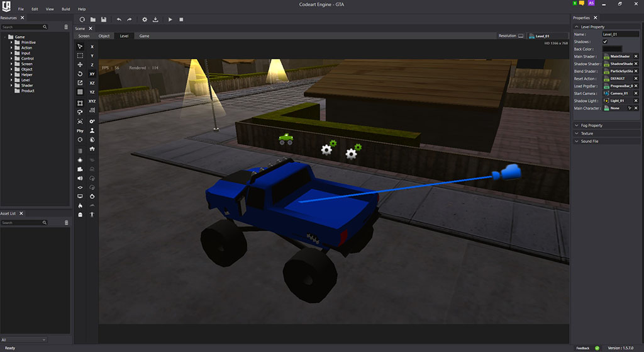Viewport: 644px width, 352px height.
Task: Switch to the Object tab
Action: coord(104,36)
